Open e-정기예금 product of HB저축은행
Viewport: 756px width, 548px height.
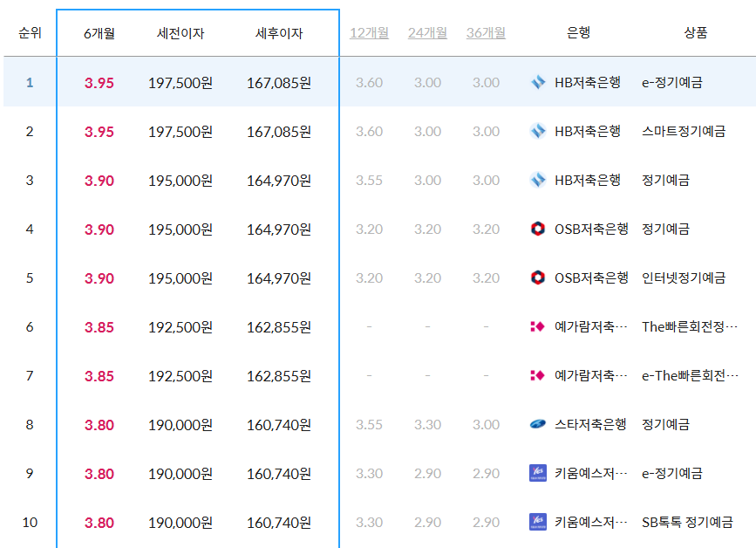point(671,83)
